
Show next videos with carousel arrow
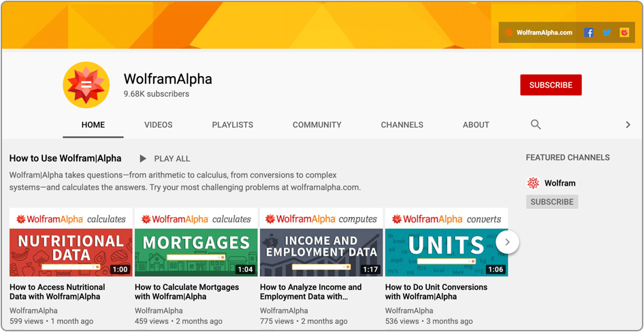click(507, 242)
